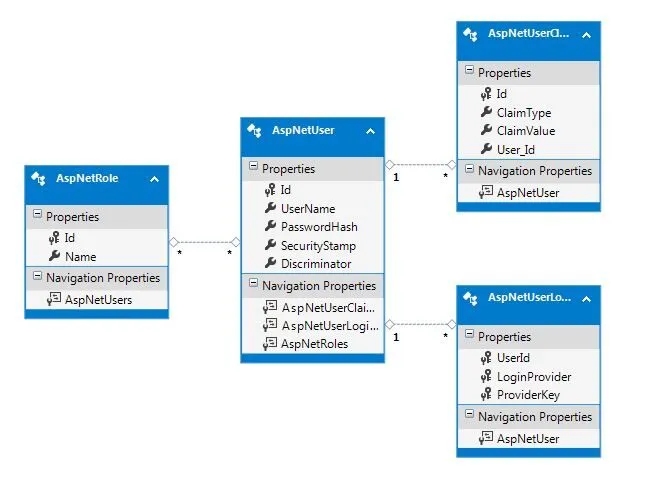Click the AspNetUser entity header icon
Viewport: 655px width, 482px height.
coord(254,131)
